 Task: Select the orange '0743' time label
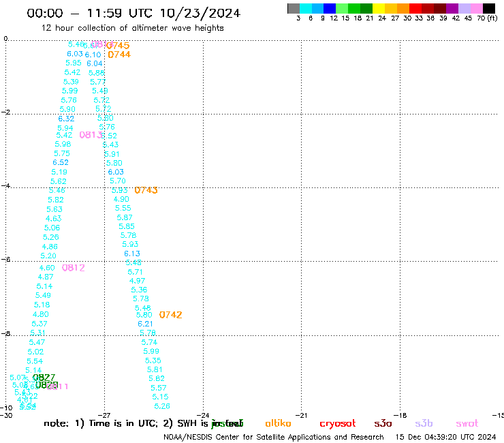pyautogui.click(x=146, y=190)
